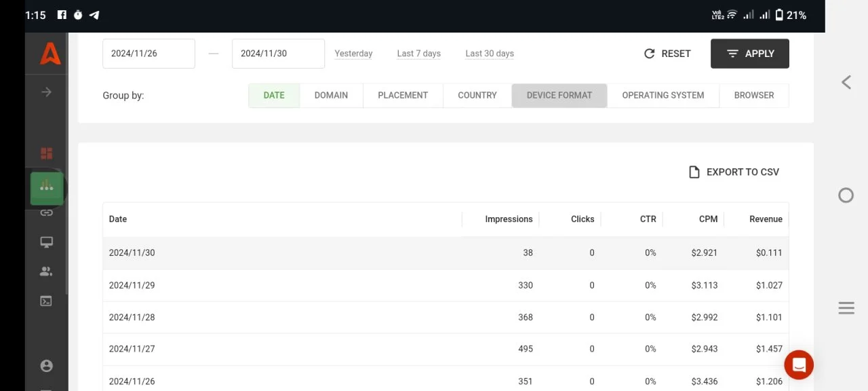Tap the Telegram notification icon in status bar
Screen dimensions: 868x391
pos(94,15)
